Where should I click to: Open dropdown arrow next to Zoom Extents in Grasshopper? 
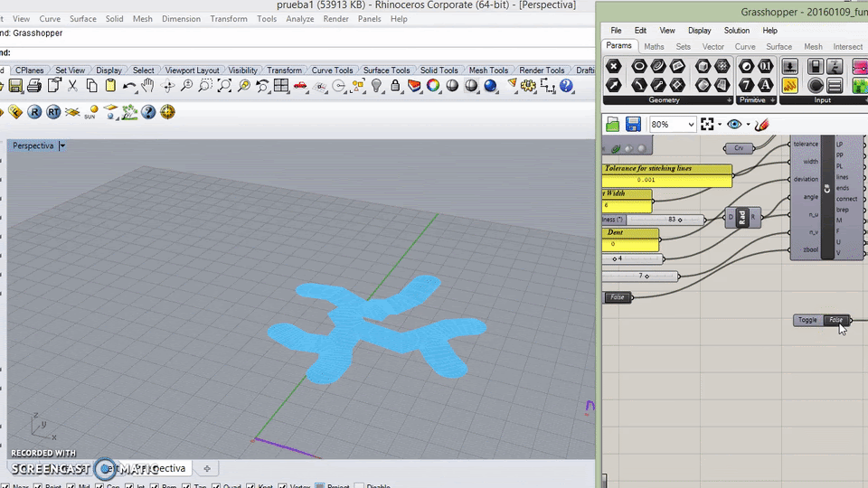[720, 125]
